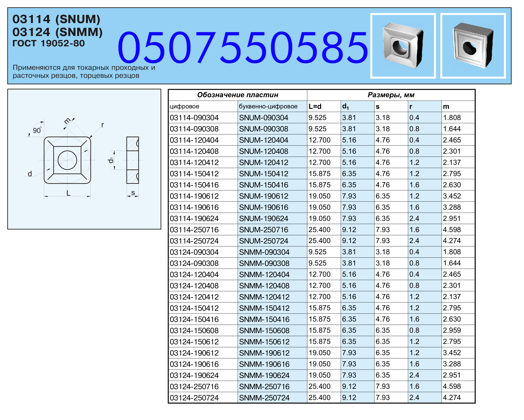524x420 pixels.
Task: Click the буквенно-цифровое column header
Action: pyautogui.click(x=268, y=106)
